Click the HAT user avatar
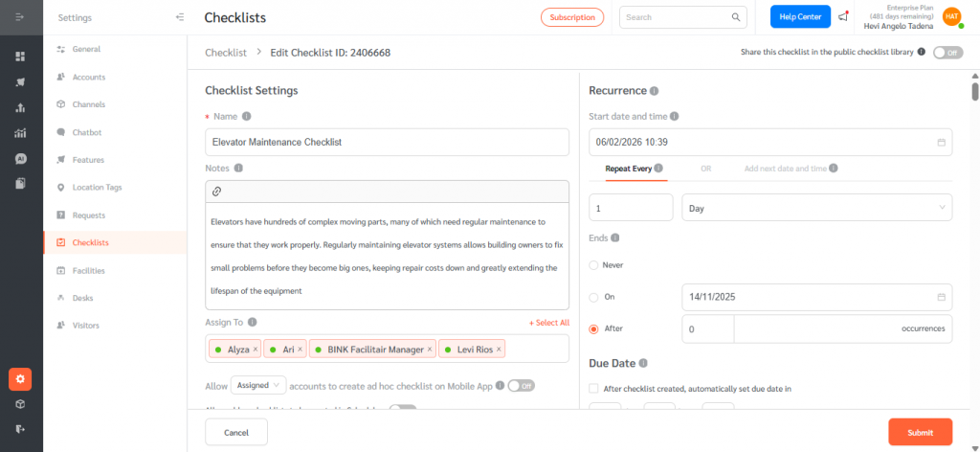 pos(951,16)
